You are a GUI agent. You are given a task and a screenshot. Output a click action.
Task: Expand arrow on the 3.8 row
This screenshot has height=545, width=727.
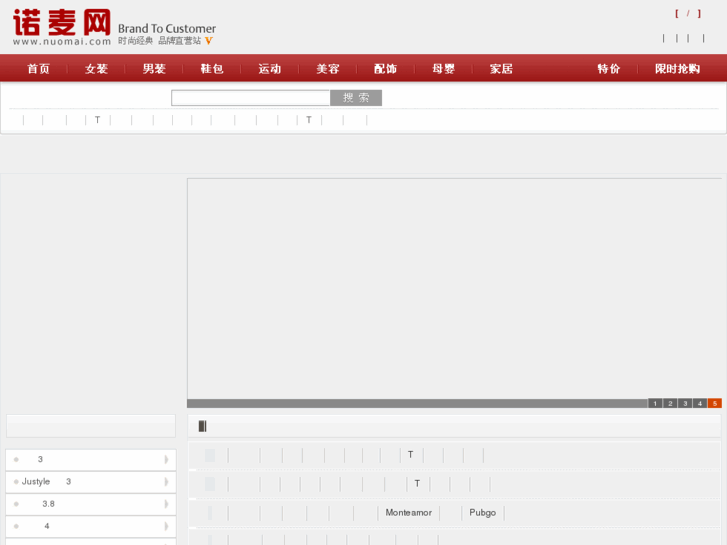[166, 504]
